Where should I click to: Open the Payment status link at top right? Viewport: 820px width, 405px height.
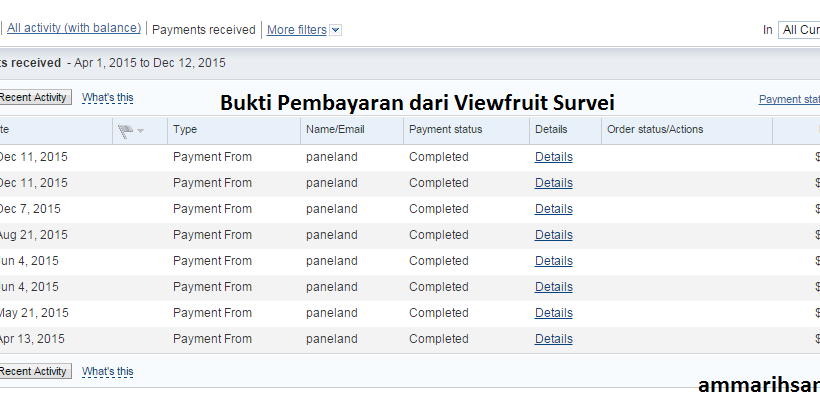[x=789, y=99]
